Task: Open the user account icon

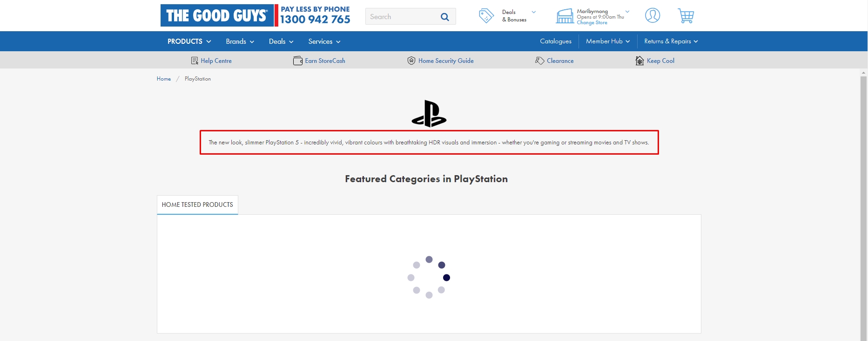Action: point(653,15)
